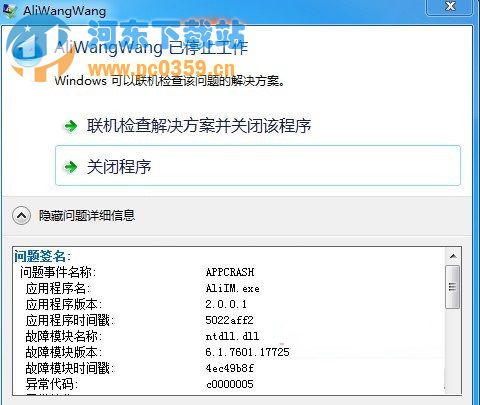Click green arrow beside 联机检查解决方案并关闭该程序
This screenshot has width=480, height=405.
(70, 126)
